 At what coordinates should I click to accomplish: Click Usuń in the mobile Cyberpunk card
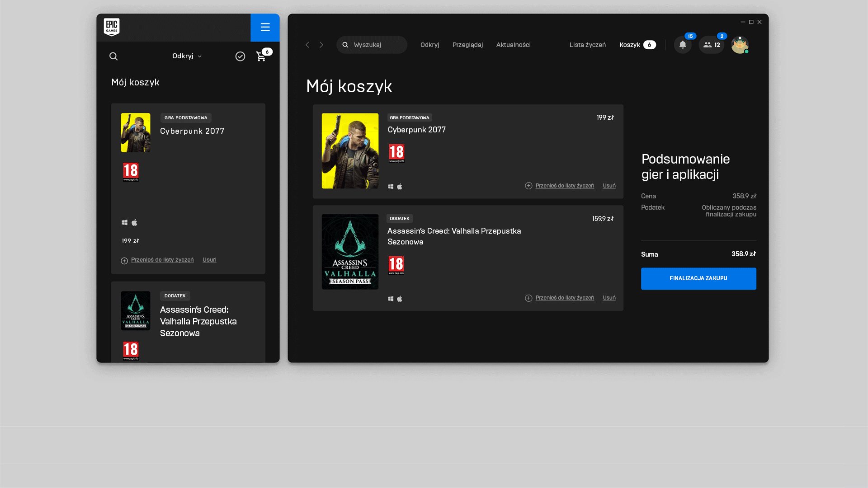[x=209, y=260]
